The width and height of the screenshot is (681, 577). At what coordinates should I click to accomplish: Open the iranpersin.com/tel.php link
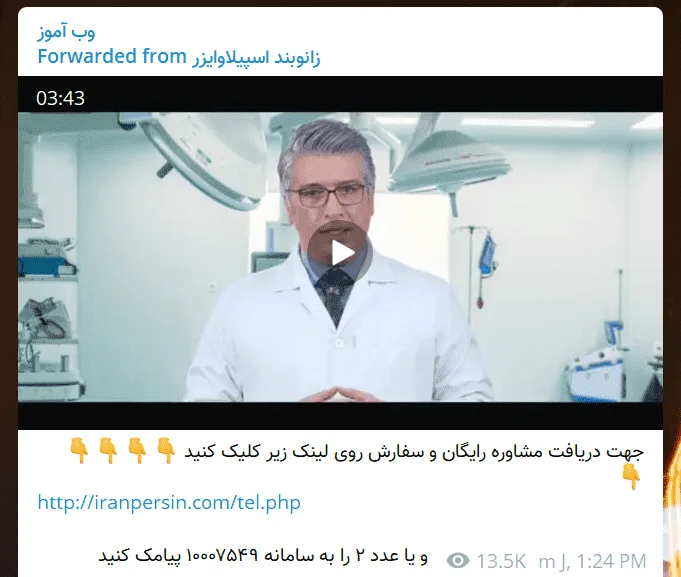169,503
